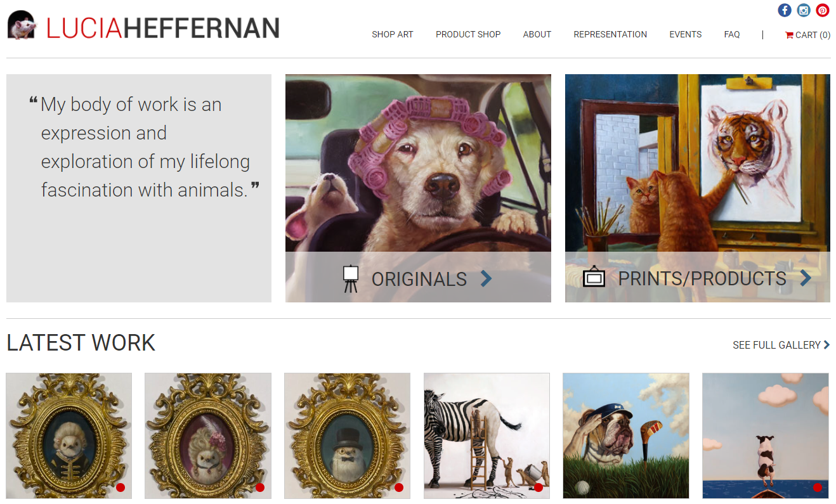Viewport: 836px width, 504px height.
Task: Click the chevron arrow next to Originals
Action: click(486, 278)
